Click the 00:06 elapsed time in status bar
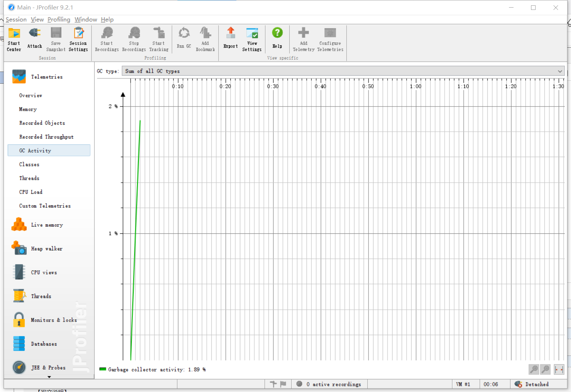Image resolution: width=571 pixels, height=392 pixels. click(491, 384)
